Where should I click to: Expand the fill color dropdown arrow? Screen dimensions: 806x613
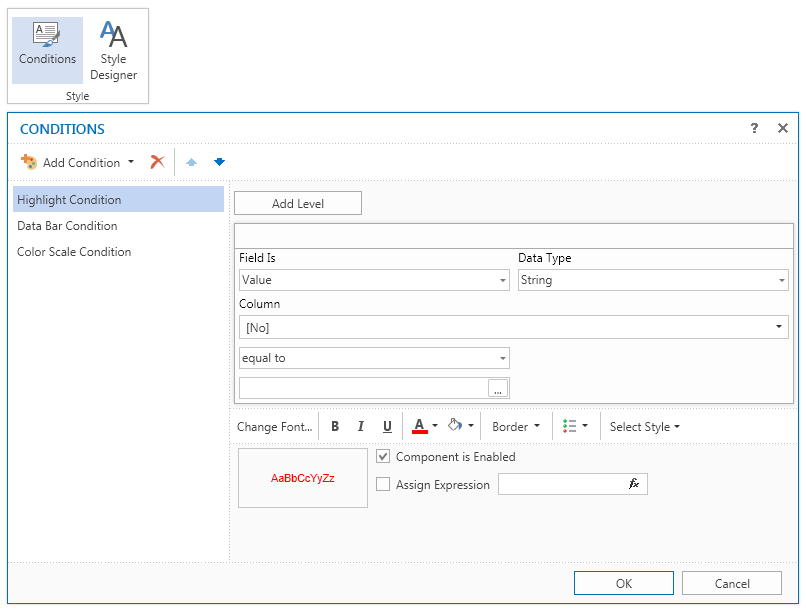tap(471, 425)
